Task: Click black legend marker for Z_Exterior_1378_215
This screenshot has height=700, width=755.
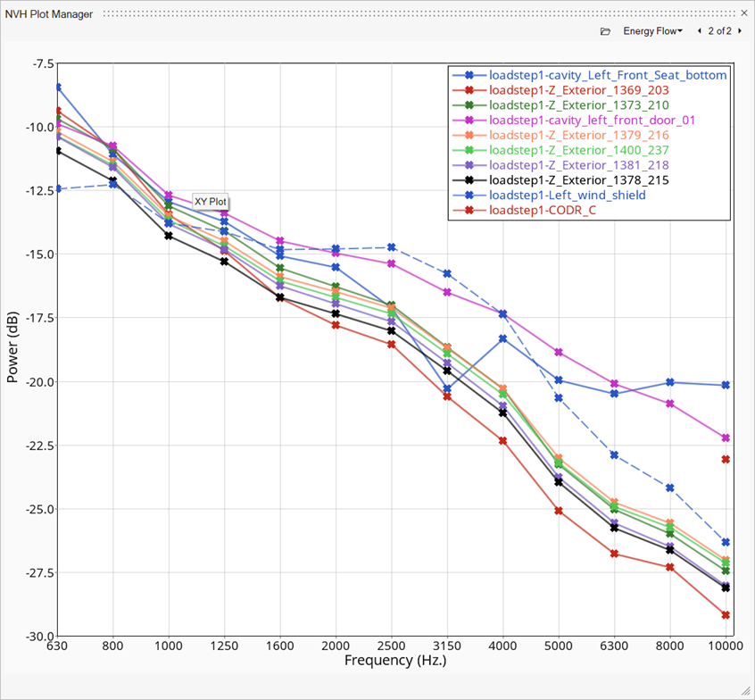Action: pyautogui.click(x=468, y=180)
